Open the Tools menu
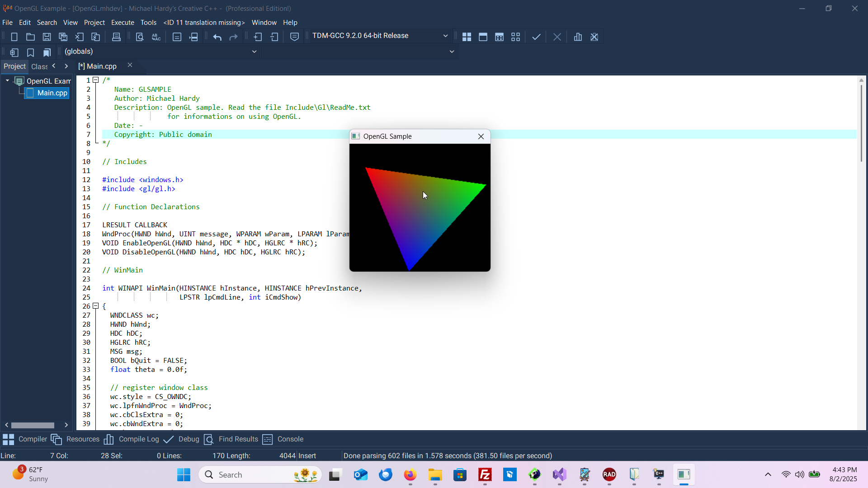868x488 pixels. (148, 22)
